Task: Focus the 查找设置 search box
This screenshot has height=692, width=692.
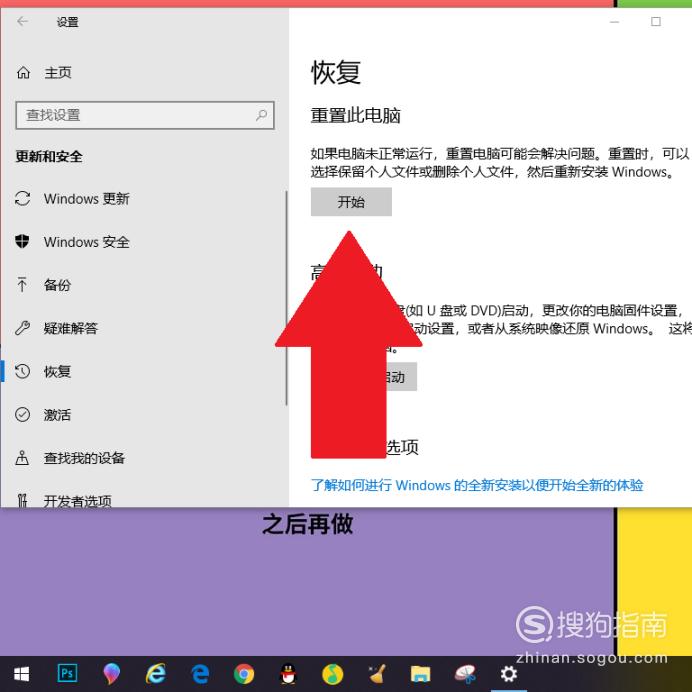Action: click(145, 115)
